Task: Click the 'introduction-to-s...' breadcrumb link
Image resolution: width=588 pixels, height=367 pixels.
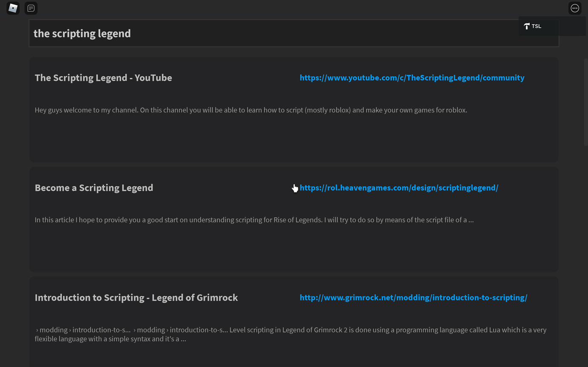Action: (101, 330)
